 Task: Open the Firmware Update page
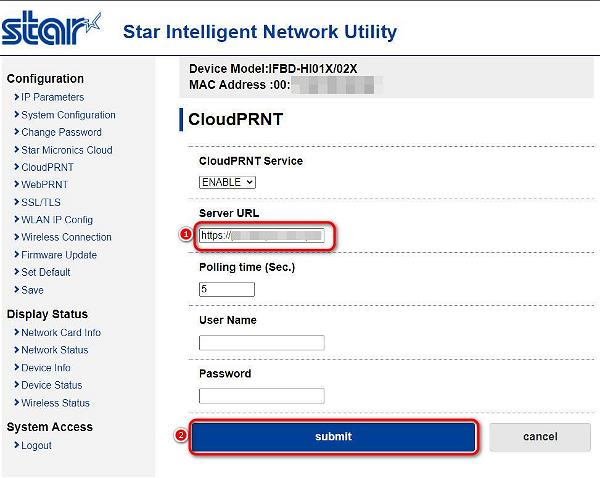[59, 255]
